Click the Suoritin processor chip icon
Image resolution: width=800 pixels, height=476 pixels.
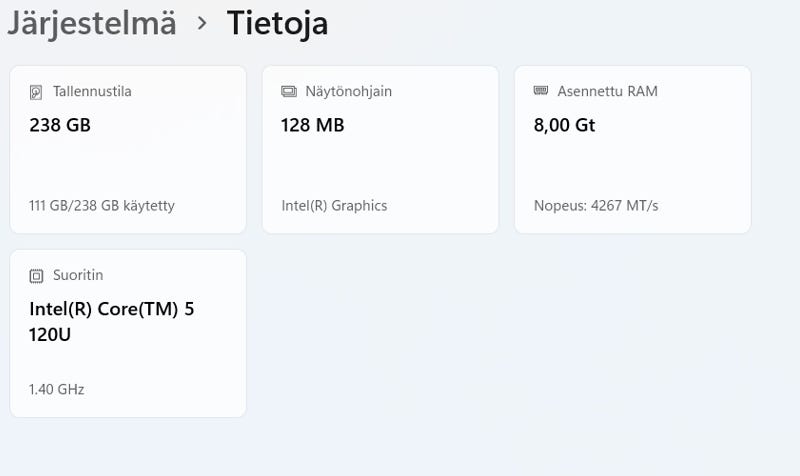point(37,275)
